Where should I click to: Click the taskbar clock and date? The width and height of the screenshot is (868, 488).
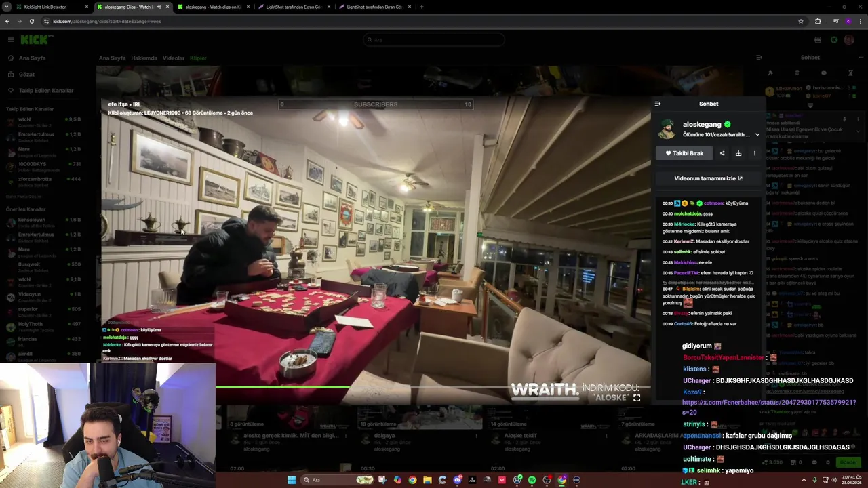pos(852,480)
